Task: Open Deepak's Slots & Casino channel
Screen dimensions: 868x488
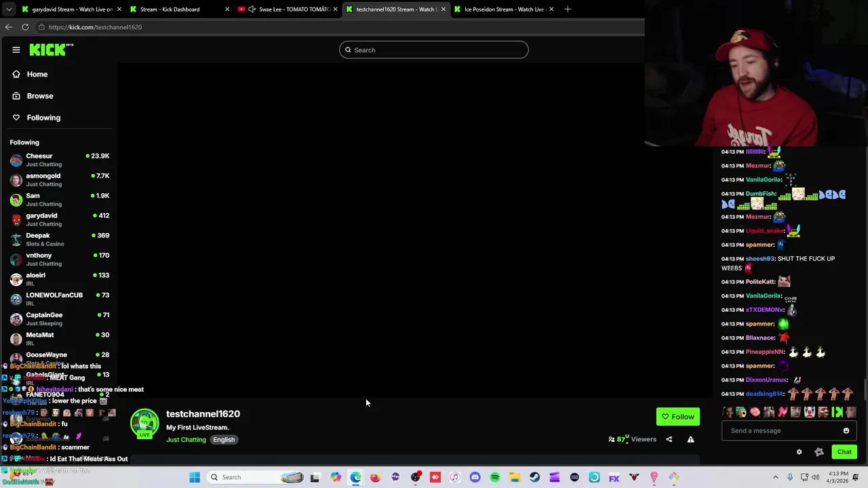Action: [60, 239]
